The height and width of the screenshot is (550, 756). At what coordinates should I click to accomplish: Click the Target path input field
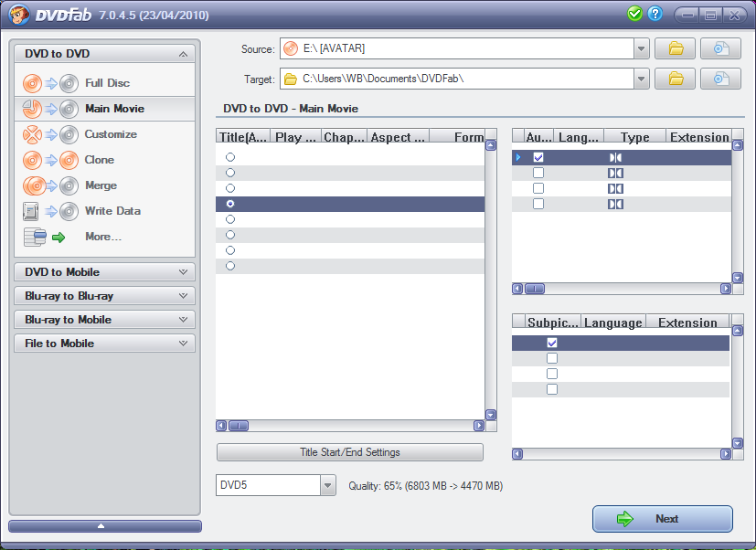pyautogui.click(x=456, y=79)
